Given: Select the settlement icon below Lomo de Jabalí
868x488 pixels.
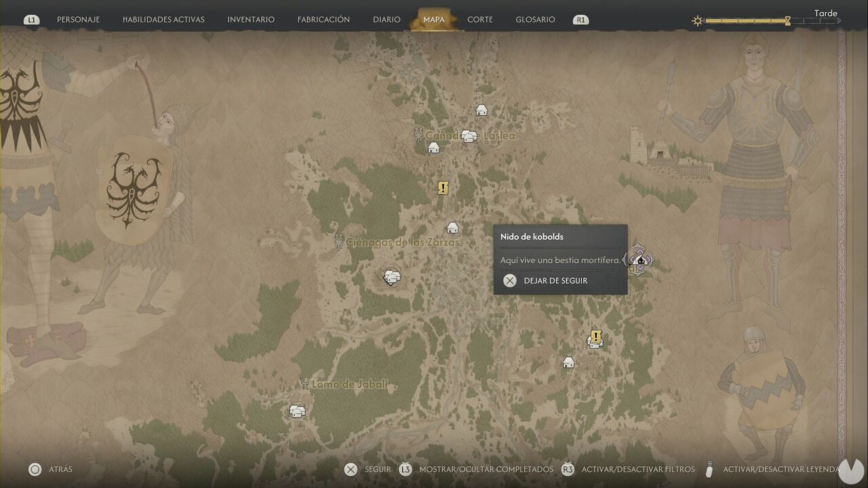Looking at the screenshot, I should pos(297,411).
